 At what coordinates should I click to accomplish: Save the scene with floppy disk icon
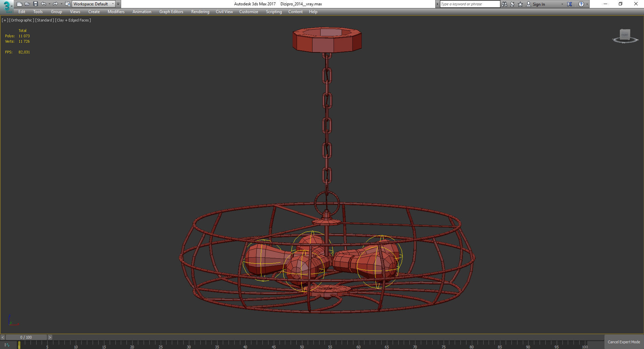click(35, 4)
